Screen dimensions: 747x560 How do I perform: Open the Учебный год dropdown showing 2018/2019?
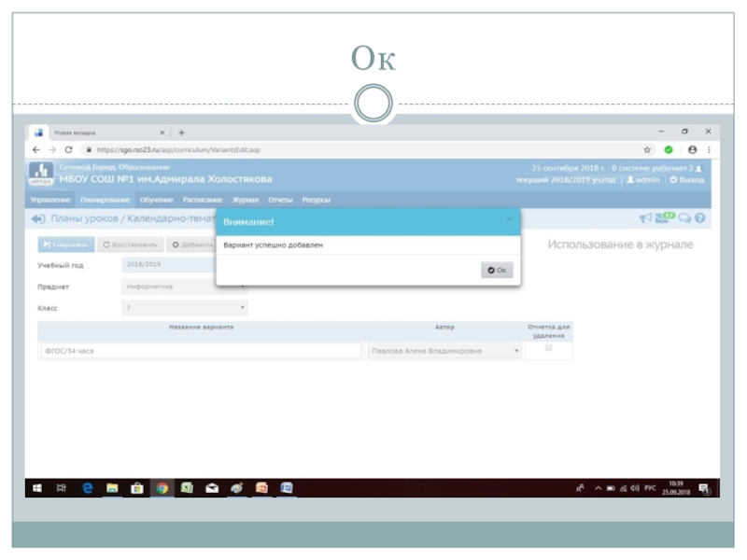pyautogui.click(x=169, y=264)
